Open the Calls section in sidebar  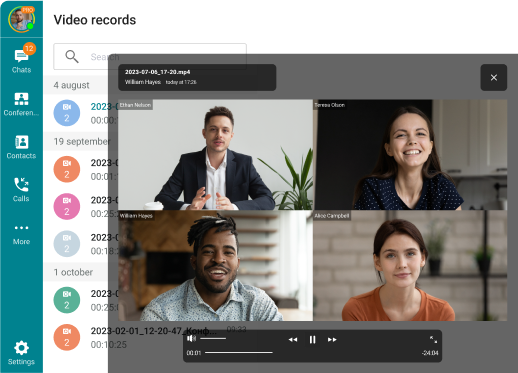click(21, 190)
